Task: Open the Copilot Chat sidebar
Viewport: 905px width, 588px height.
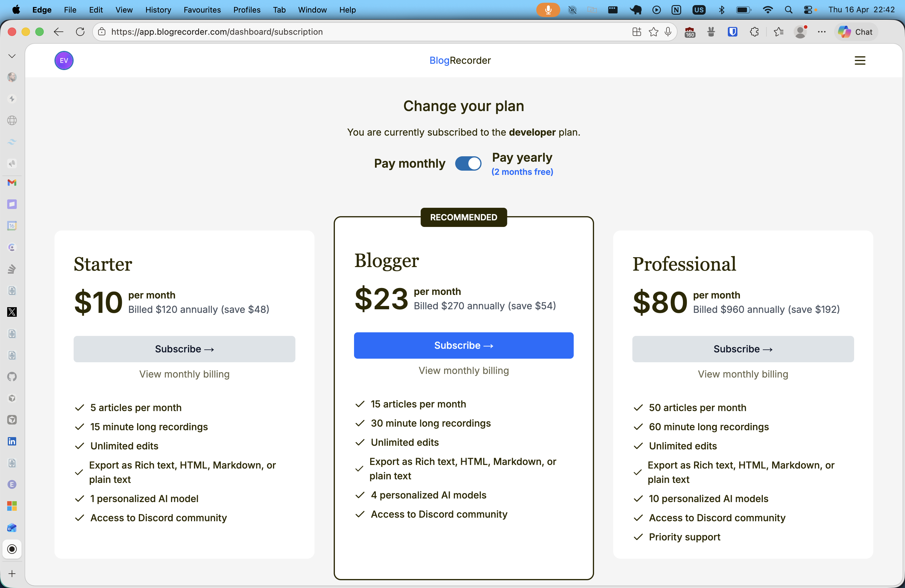Action: click(x=856, y=31)
